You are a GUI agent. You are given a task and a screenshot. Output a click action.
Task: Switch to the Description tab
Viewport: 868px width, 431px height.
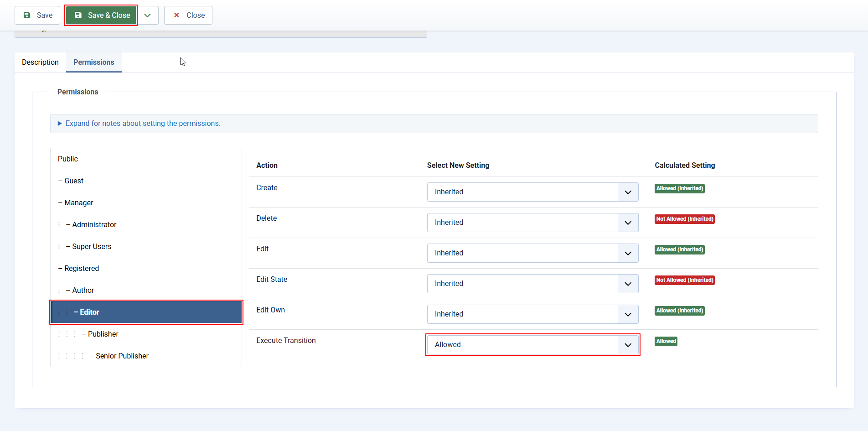[x=40, y=62]
